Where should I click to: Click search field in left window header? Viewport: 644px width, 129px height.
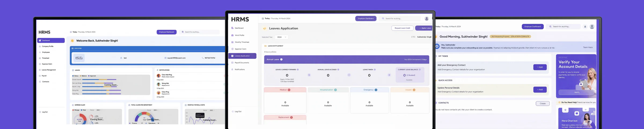[x=200, y=32]
